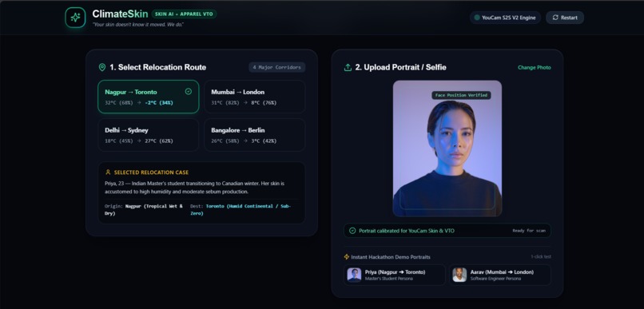
Task: Select the Nagpur → Toronto route
Action: pos(149,97)
